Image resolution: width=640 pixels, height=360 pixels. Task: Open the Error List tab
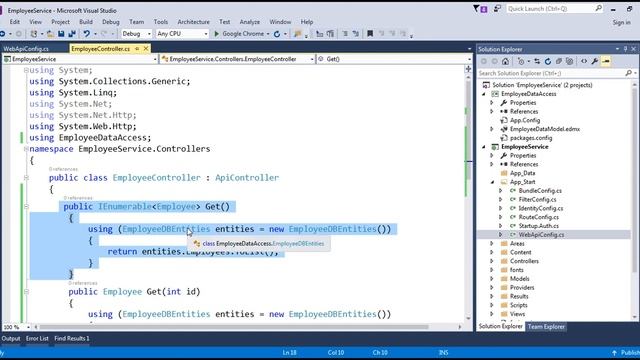pos(37,338)
